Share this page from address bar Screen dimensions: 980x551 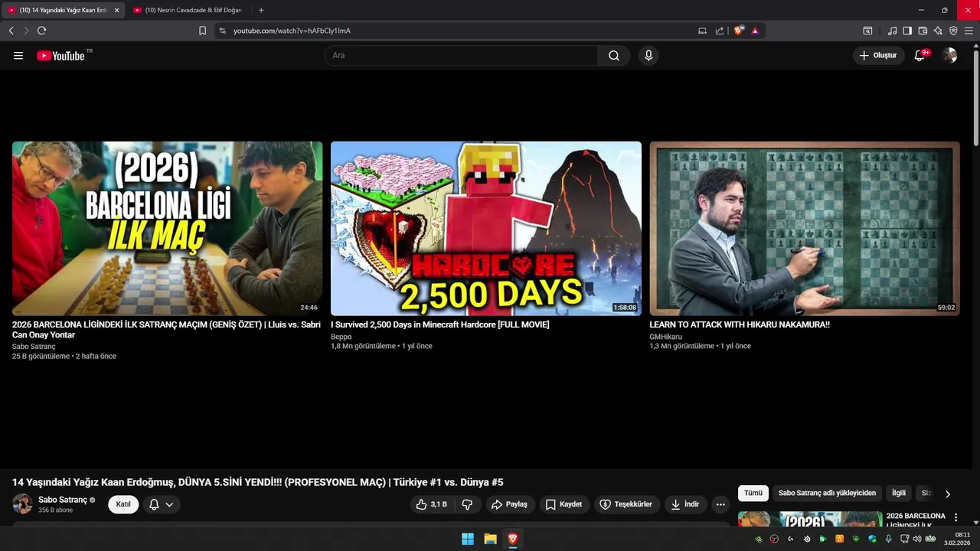pos(720,31)
